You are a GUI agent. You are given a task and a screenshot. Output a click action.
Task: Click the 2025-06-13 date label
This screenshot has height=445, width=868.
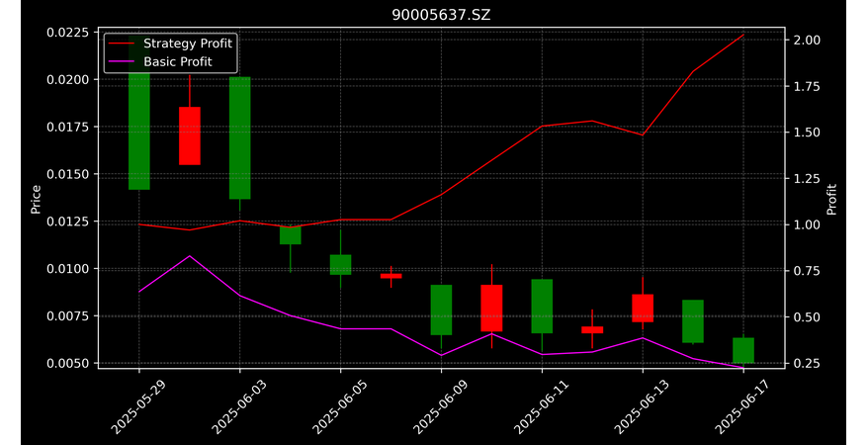tap(643, 406)
